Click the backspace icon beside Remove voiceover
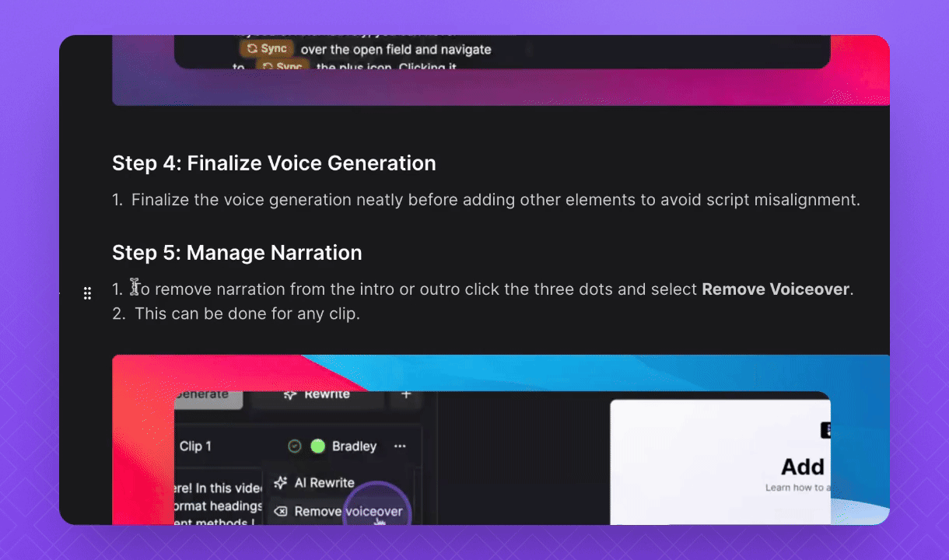Viewport: 949px width, 560px height. pyautogui.click(x=281, y=512)
